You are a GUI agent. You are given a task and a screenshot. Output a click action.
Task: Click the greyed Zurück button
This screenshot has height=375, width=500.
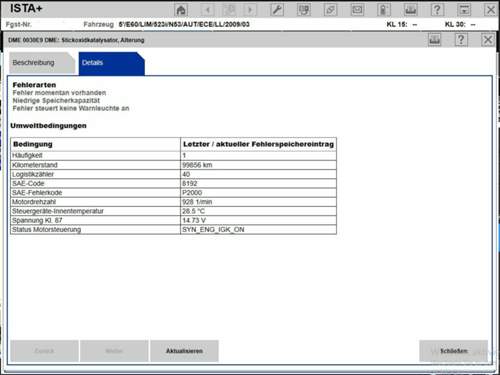click(44, 351)
